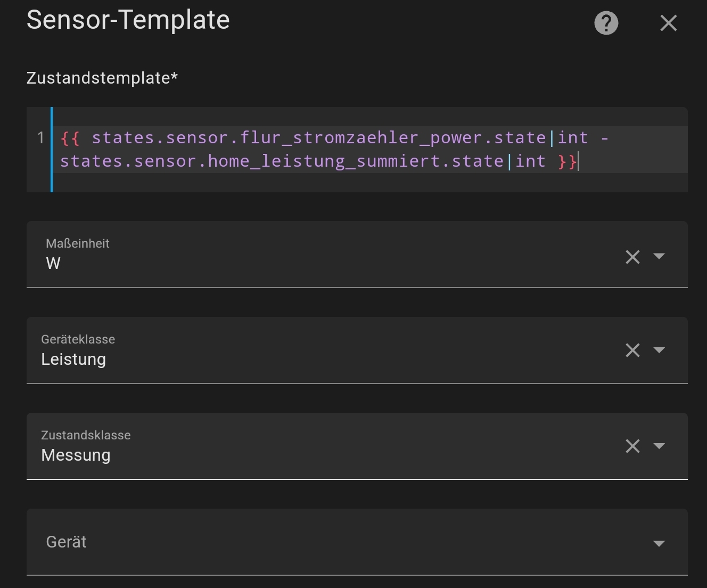Click line number 1 in editor gutter
The height and width of the screenshot is (588, 707).
click(40, 138)
